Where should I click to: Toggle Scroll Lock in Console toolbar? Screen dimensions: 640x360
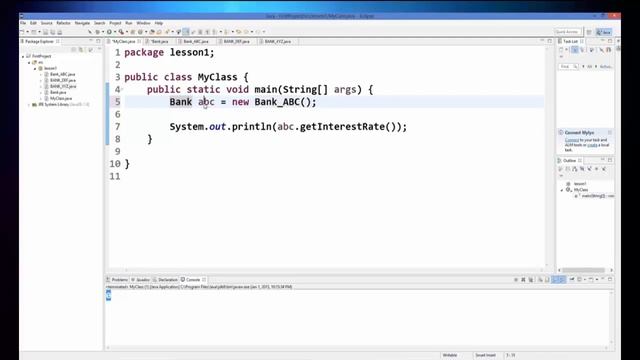tap(547, 280)
